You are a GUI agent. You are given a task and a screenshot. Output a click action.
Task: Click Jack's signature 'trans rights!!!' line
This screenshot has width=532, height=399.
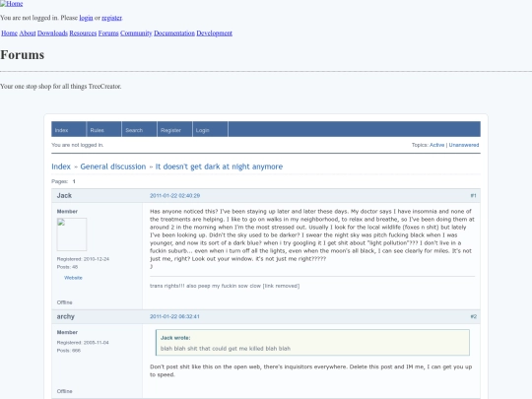point(225,286)
